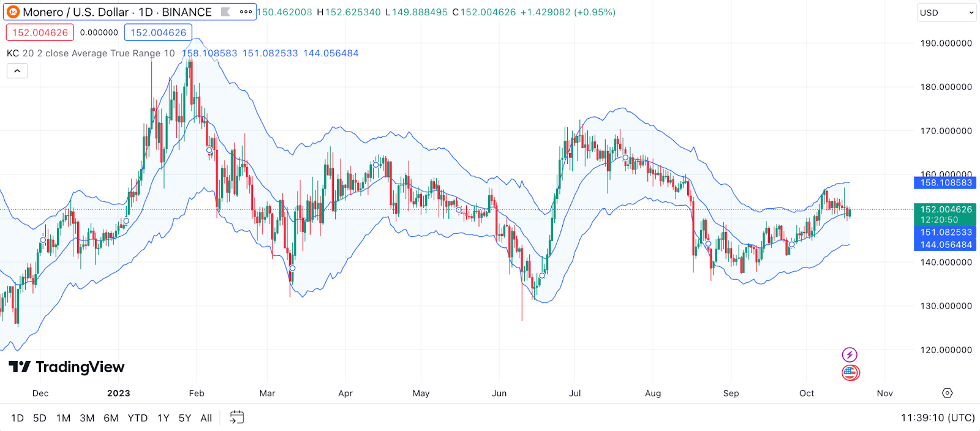Click the upper band value 158.108583 in legend
The height and width of the screenshot is (431, 980).
(x=209, y=53)
